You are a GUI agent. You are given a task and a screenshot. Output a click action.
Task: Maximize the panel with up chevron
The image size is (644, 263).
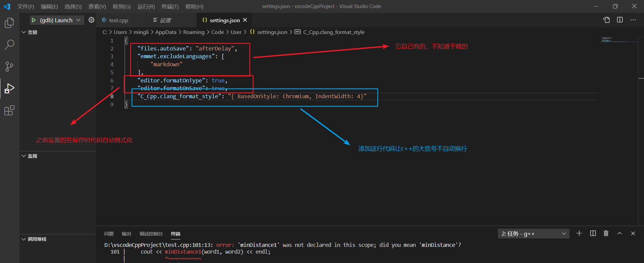(x=619, y=233)
